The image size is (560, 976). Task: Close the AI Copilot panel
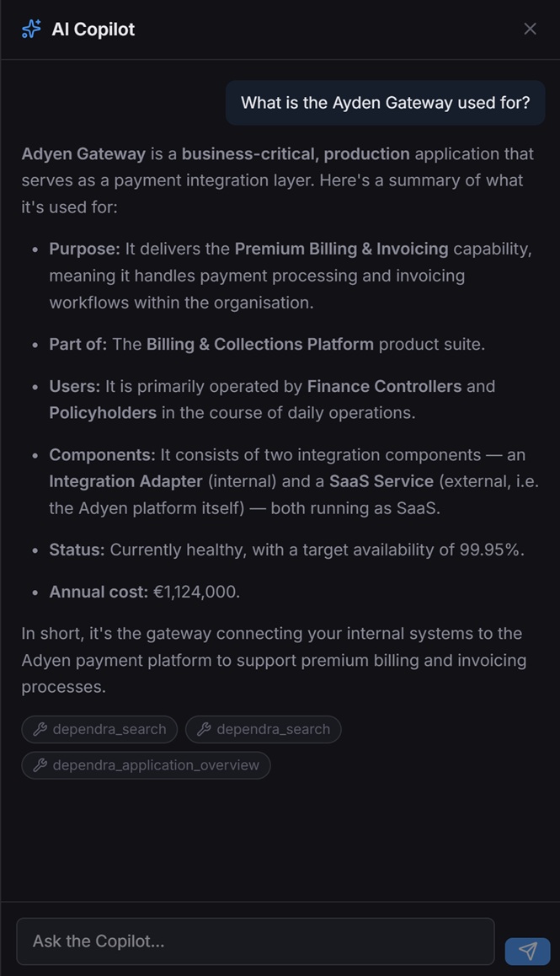(531, 29)
